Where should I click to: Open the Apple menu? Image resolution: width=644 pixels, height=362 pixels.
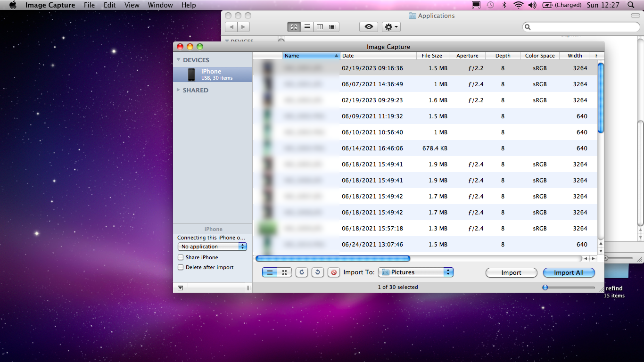pyautogui.click(x=13, y=5)
